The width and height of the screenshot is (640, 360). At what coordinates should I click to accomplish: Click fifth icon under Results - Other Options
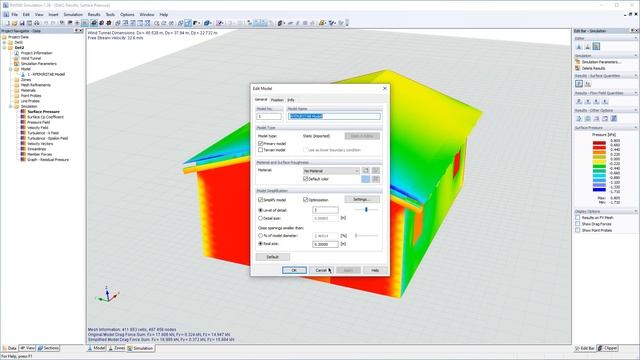tap(613, 118)
